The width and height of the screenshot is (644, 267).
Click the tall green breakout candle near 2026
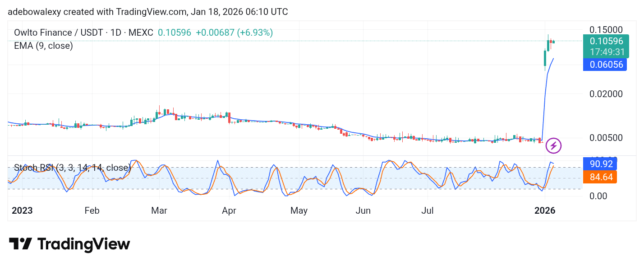544,59
